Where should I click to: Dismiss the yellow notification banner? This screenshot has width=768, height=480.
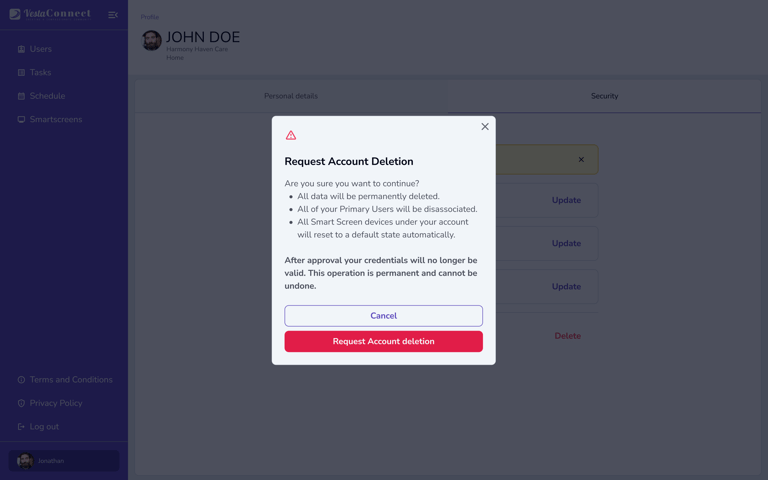coord(581,160)
